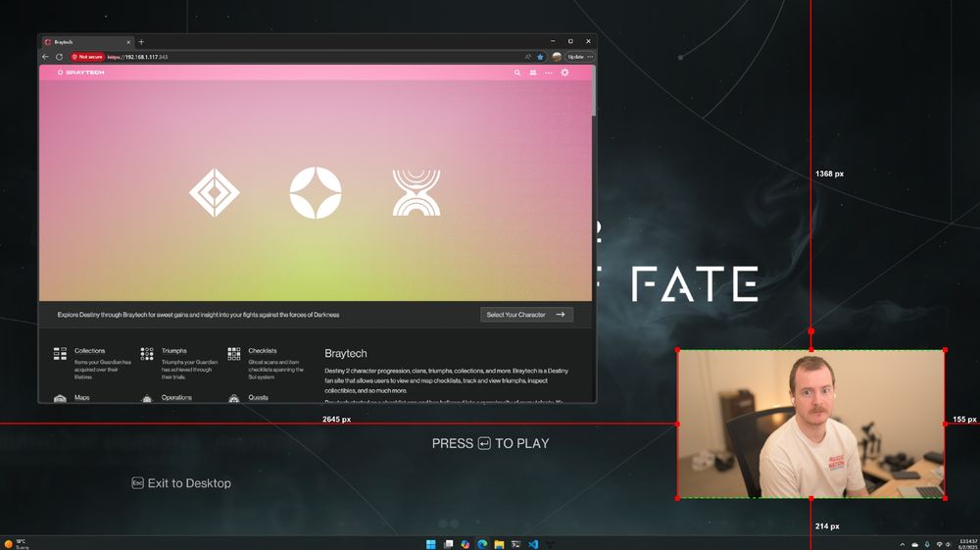Open the Quests link
Viewport: 980px width, 550px height.
[258, 397]
